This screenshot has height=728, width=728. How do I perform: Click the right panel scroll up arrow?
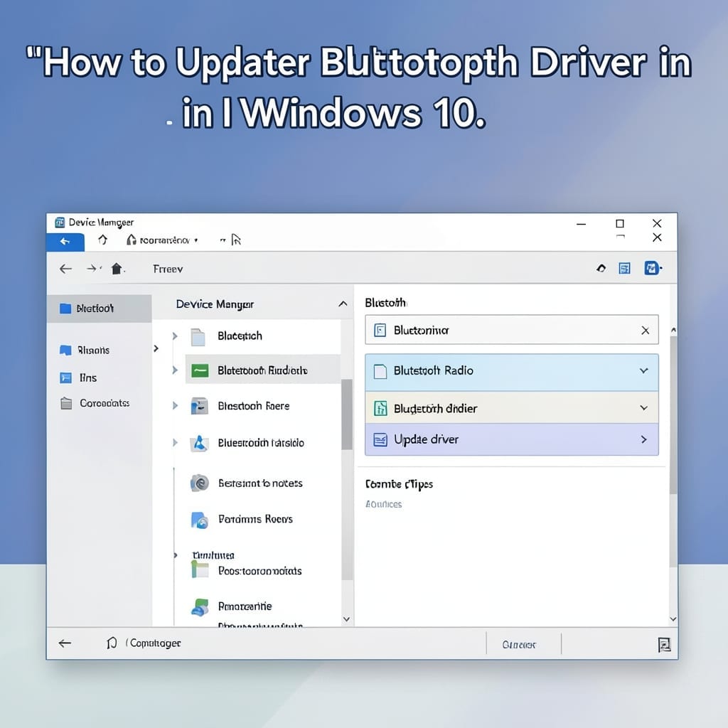click(x=673, y=330)
